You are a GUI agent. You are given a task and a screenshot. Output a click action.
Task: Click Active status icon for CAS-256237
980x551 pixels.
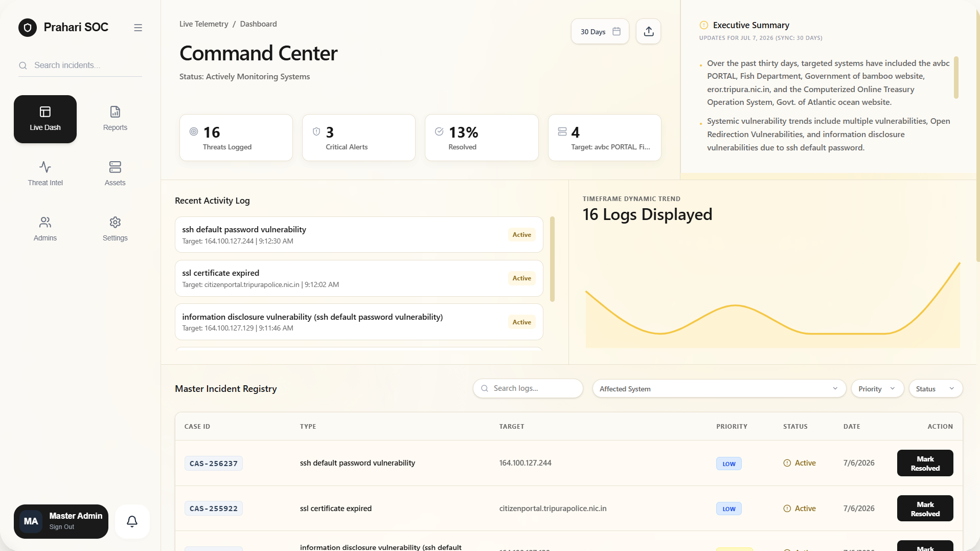pyautogui.click(x=787, y=463)
